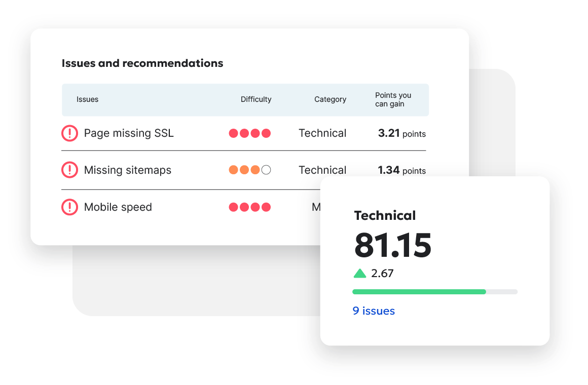
Task: Open the 9 issues link
Action: tap(374, 311)
